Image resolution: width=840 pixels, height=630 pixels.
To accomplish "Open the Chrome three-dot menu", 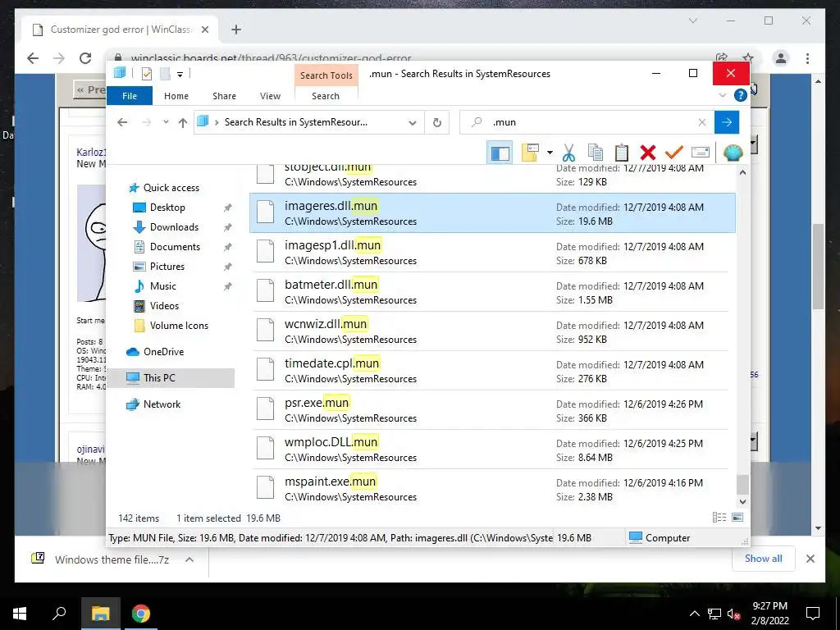I will [807, 58].
